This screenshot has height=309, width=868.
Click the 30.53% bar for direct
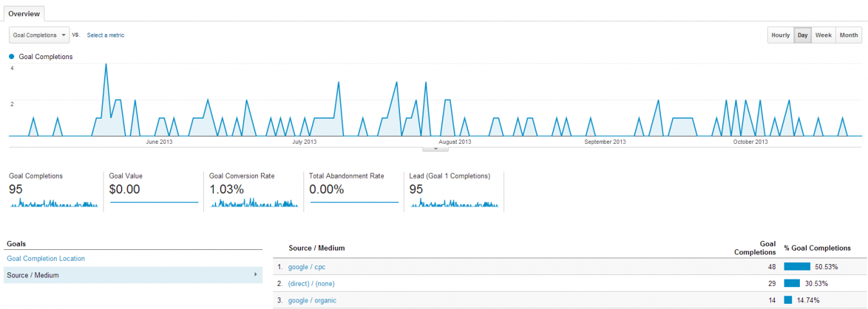pos(792,283)
